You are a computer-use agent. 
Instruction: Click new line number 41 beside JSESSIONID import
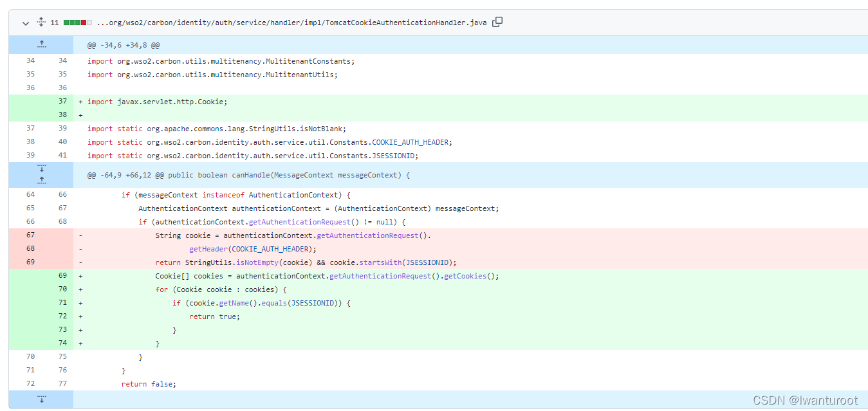tap(62, 156)
